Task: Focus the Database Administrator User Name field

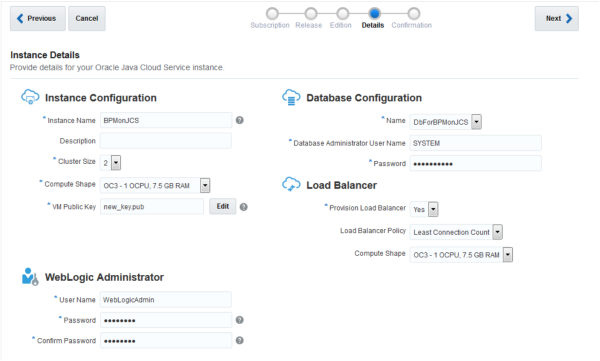Action: coord(475,143)
